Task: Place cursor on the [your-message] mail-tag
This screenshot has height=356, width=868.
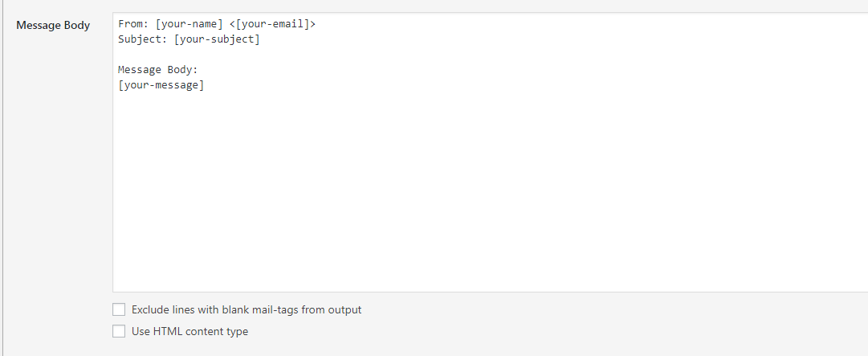Action: [x=161, y=85]
